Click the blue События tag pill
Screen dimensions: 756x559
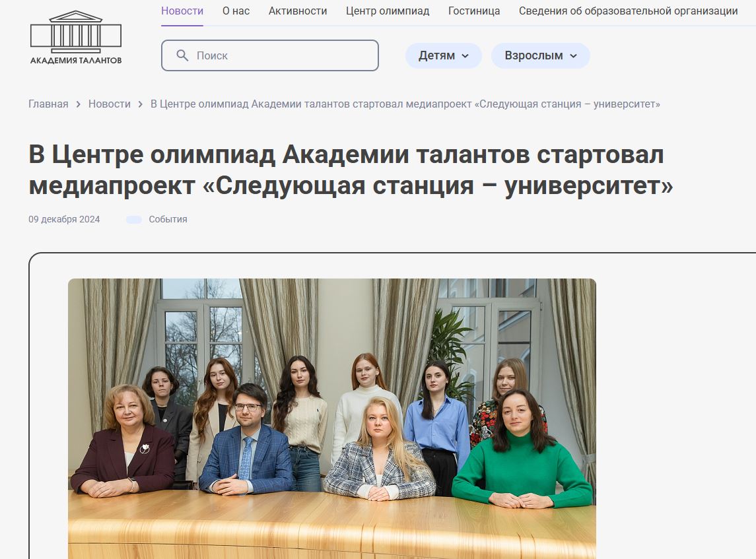(133, 220)
